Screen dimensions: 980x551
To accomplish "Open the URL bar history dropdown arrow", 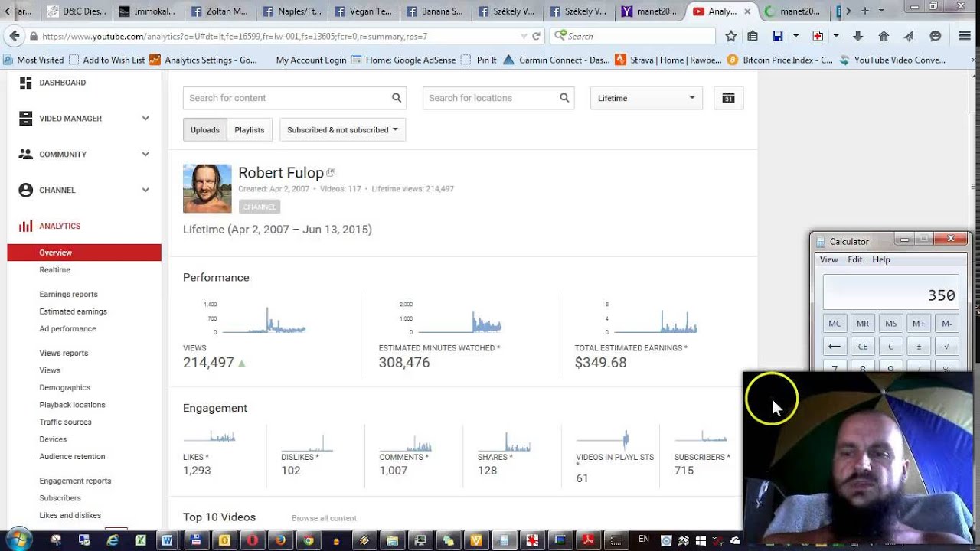I will (524, 36).
